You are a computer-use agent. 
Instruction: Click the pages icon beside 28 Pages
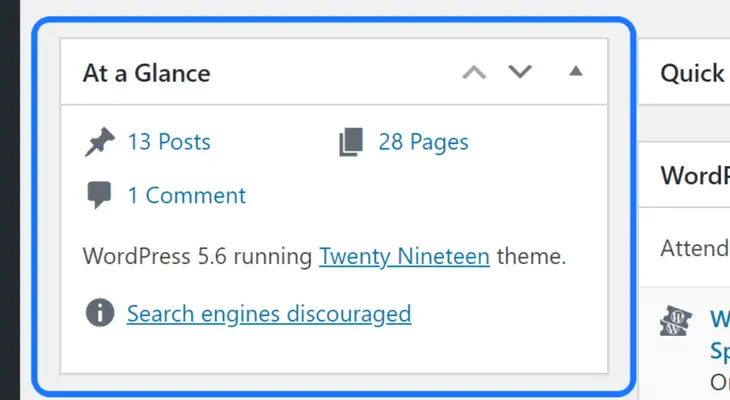pos(350,143)
